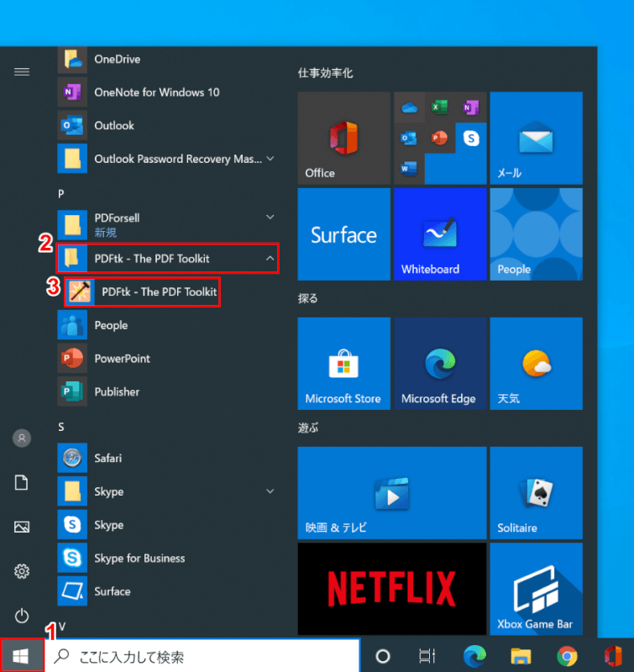This screenshot has width=634, height=672.
Task: Open Safari from the app list
Action: (x=168, y=458)
